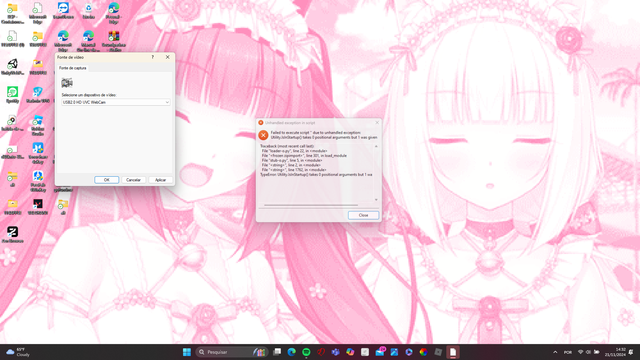Screen dimensions: 640x360
Task: Click the active document app on the taskbar
Action: (453, 352)
